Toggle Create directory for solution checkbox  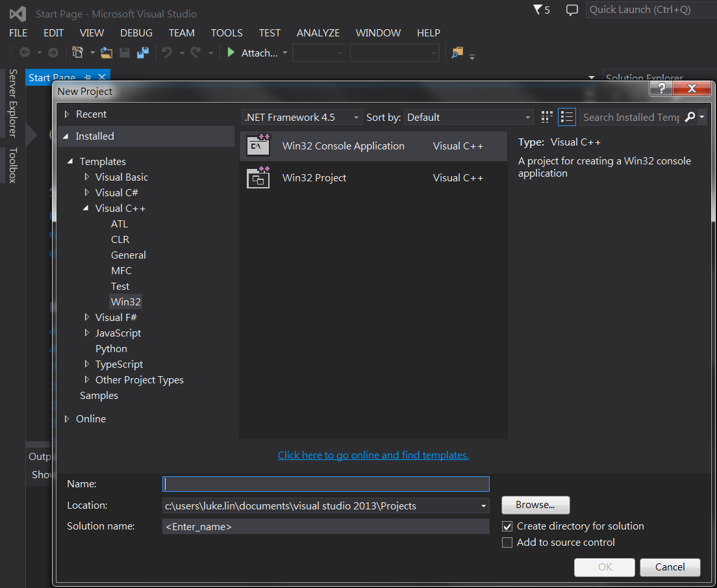click(x=507, y=526)
